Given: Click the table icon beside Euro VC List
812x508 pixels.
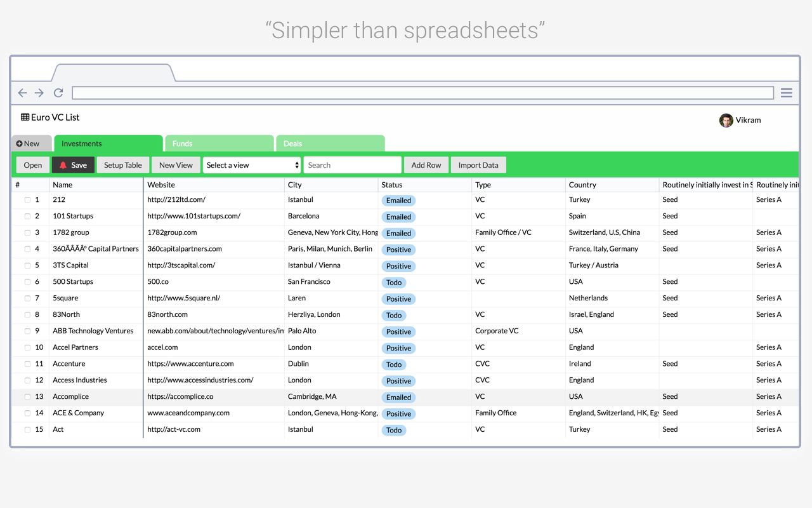Looking at the screenshot, I should 25,117.
